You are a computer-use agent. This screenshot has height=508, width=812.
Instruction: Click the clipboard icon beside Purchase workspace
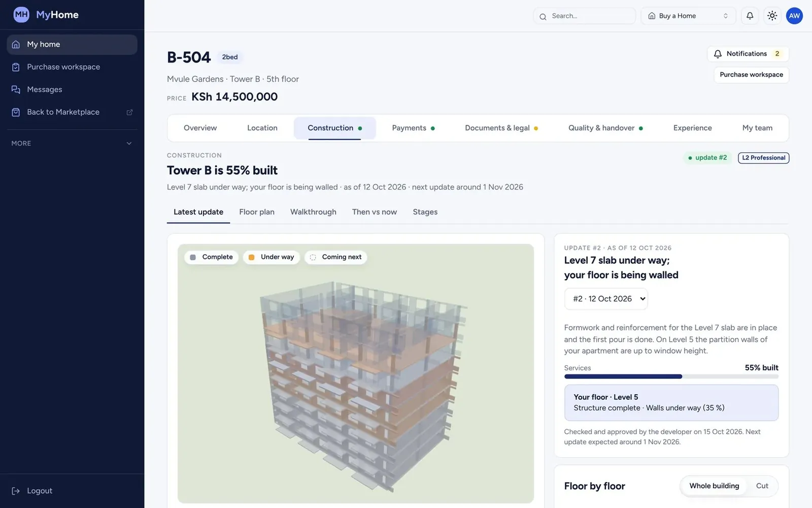[x=16, y=67]
